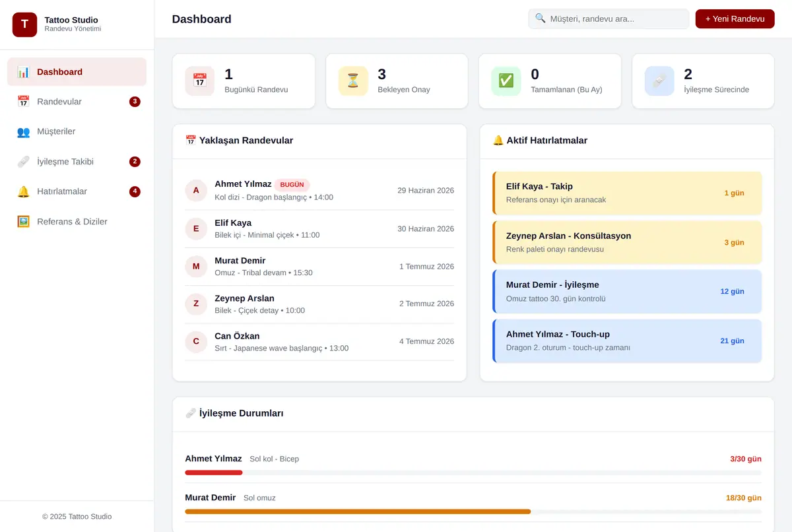Click the hourglass icon on Bekleyen Onay card
The height and width of the screenshot is (532, 792).
pyautogui.click(x=352, y=81)
